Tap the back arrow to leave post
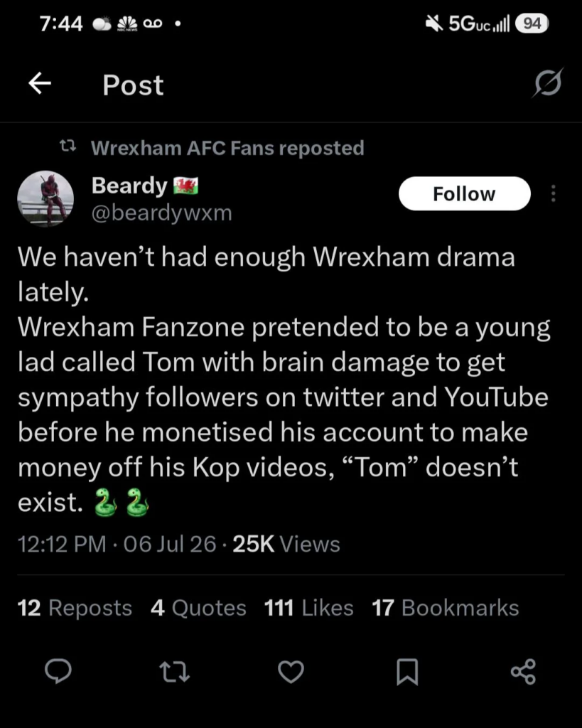Image resolution: width=582 pixels, height=728 pixels. tap(40, 84)
